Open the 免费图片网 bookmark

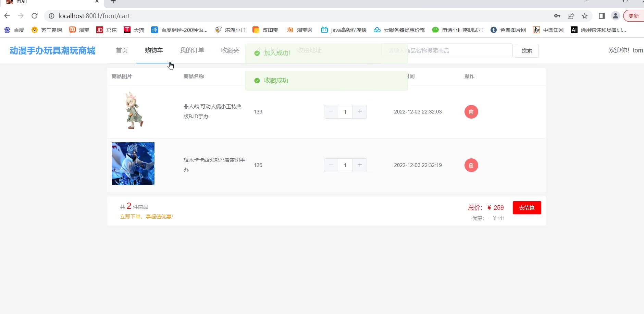[508, 30]
